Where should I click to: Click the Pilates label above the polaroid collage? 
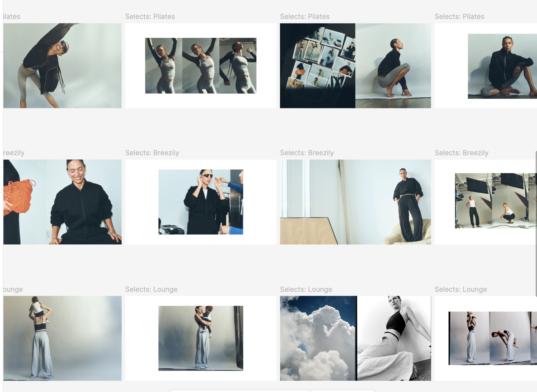[x=305, y=17]
